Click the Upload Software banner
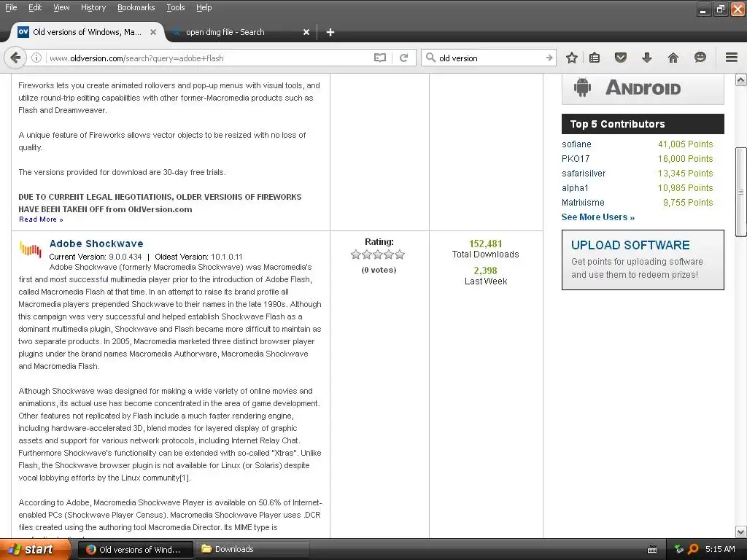Viewport: 747px width, 560px height. [x=643, y=260]
